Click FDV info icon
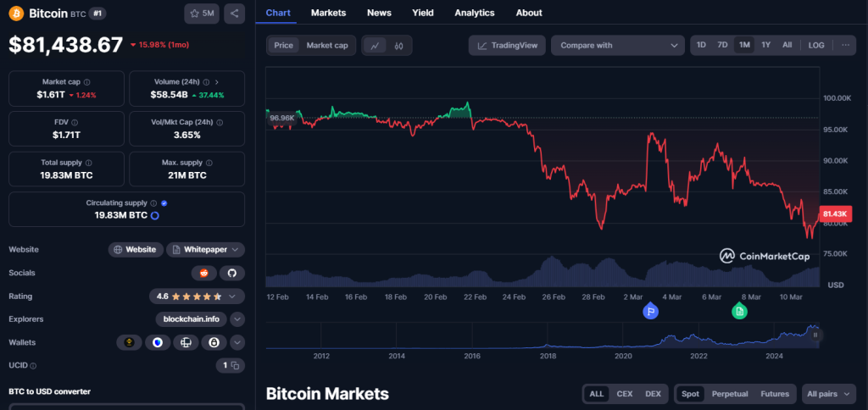Image resolution: width=868 pixels, height=410 pixels. point(75,122)
